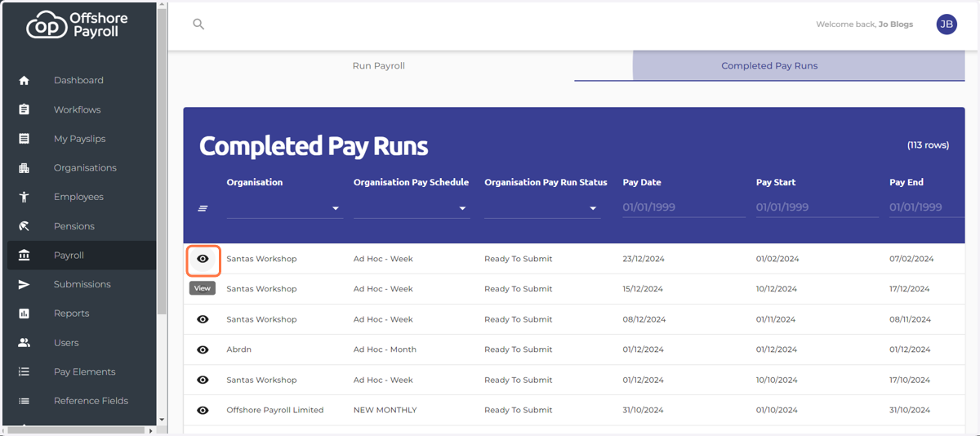Click the sidebar horizontal scroll right arrow

151,429
